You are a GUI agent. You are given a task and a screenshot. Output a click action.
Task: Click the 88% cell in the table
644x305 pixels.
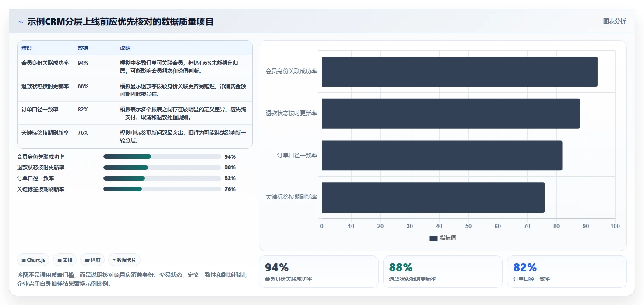(83, 86)
